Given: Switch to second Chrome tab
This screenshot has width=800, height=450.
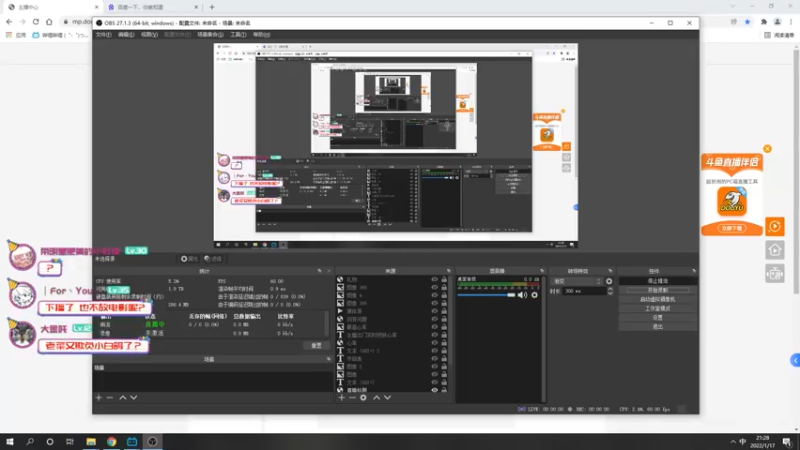Looking at the screenshot, I should [151, 7].
